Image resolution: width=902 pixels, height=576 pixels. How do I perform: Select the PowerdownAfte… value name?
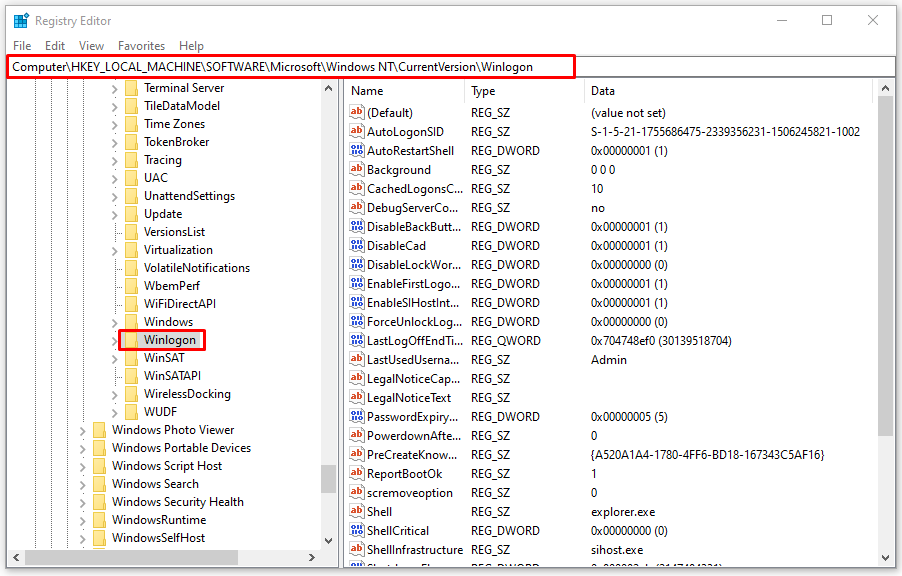pyautogui.click(x=414, y=436)
